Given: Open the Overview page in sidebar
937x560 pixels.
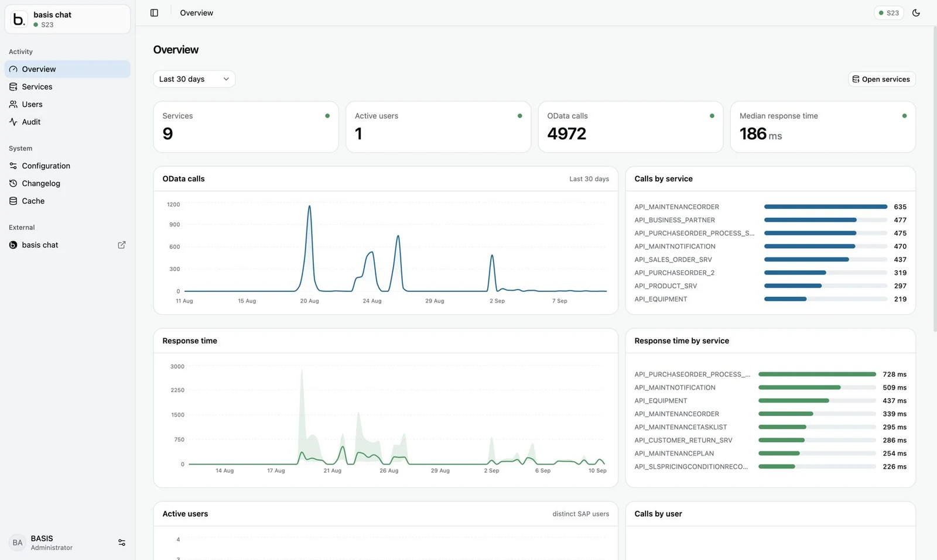Looking at the screenshot, I should [67, 69].
